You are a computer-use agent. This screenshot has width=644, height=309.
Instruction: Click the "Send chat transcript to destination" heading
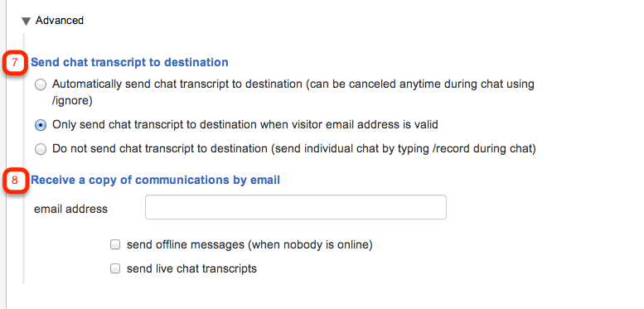tap(130, 62)
